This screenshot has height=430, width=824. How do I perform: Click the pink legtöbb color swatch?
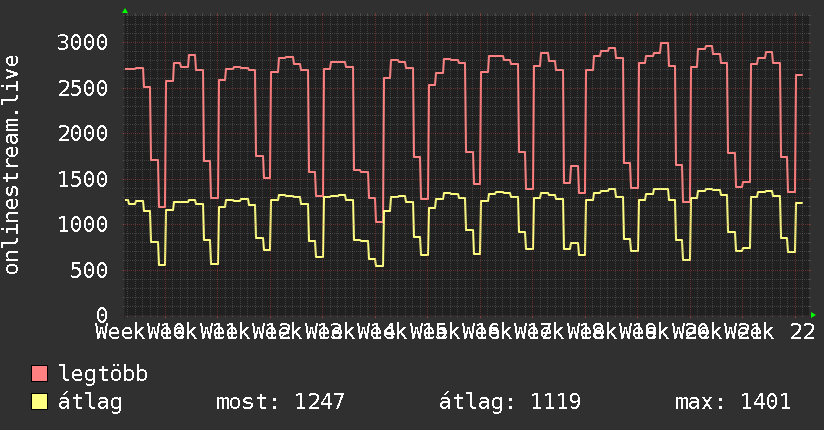click(x=40, y=374)
